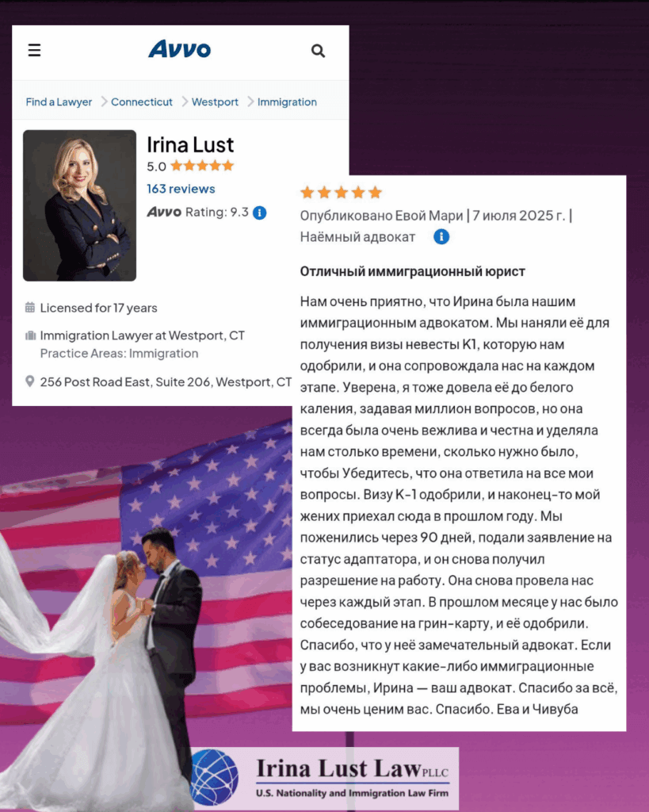Open the Find a Lawyer breadcrumb
The height and width of the screenshot is (812, 649).
coord(59,102)
